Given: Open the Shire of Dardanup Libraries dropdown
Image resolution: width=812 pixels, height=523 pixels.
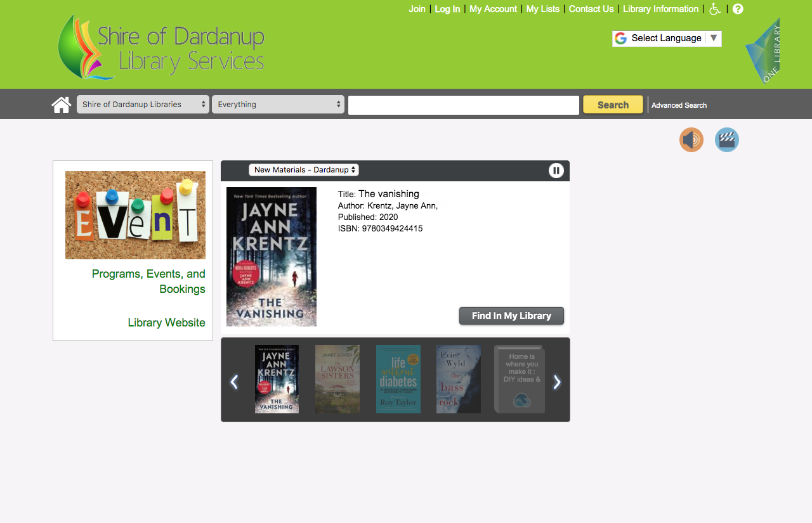Looking at the screenshot, I should point(143,105).
